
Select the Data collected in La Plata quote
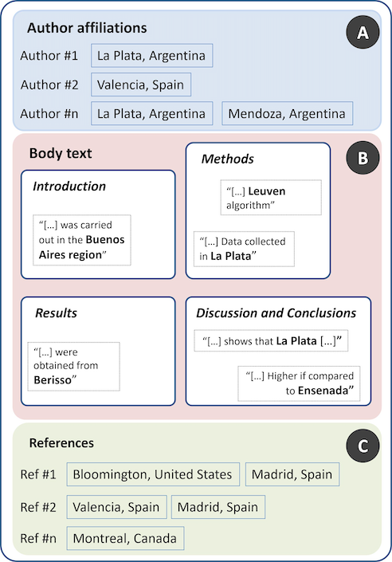[244, 249]
